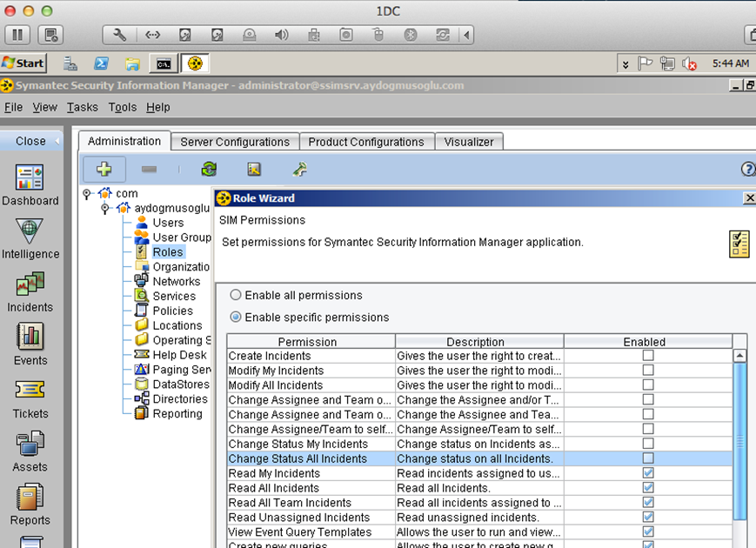Click the permissions list scrollbar thumb

click(739, 442)
